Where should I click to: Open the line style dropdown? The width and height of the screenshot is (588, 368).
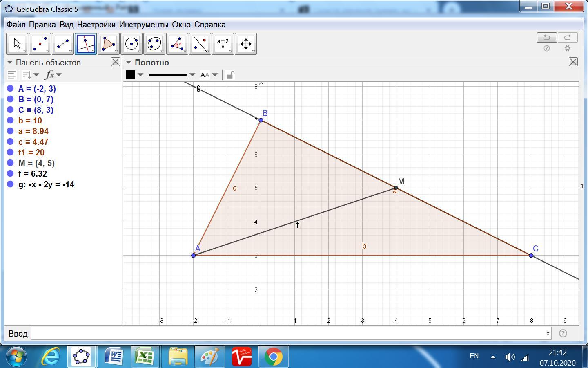click(171, 75)
